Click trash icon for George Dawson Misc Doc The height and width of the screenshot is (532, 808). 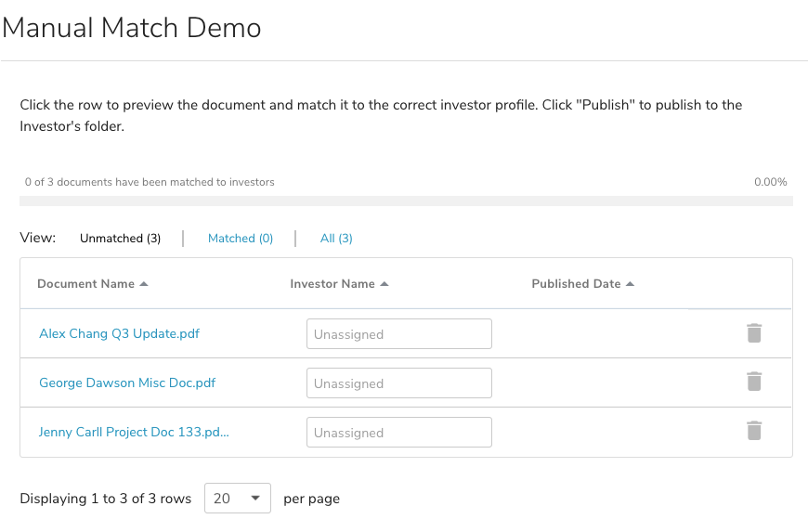754,382
